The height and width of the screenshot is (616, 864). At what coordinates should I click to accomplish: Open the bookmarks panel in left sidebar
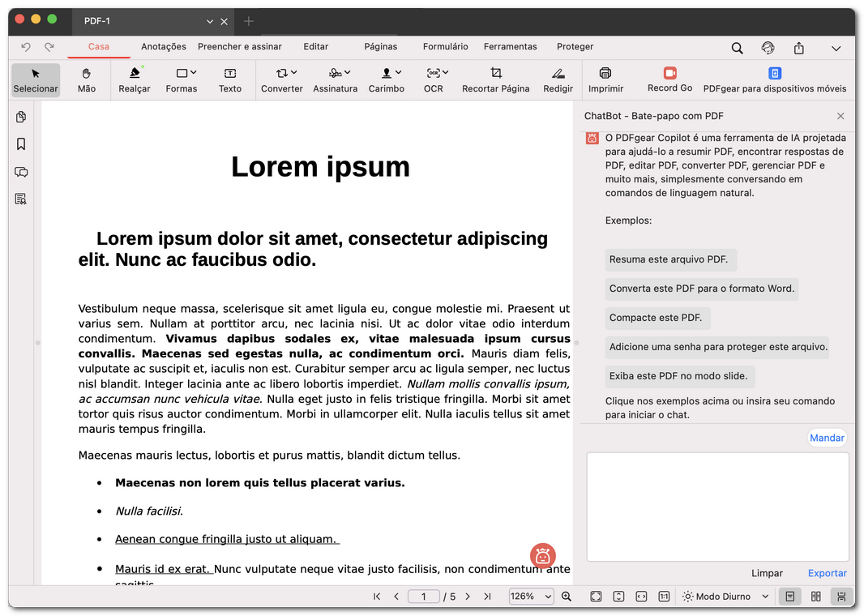(21, 144)
